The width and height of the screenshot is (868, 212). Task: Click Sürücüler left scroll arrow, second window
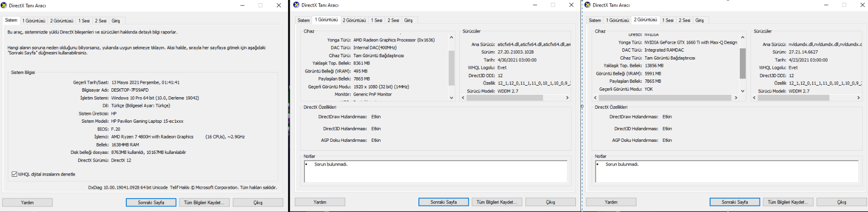click(463, 98)
